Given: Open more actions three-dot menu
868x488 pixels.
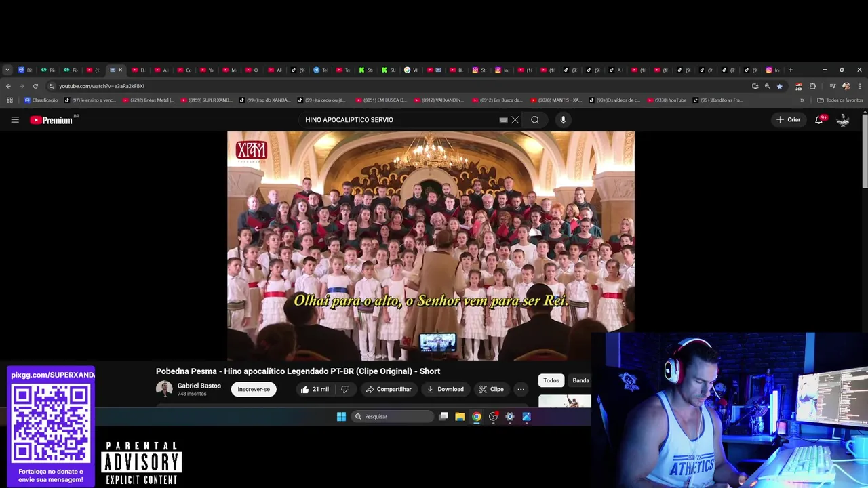Looking at the screenshot, I should pyautogui.click(x=521, y=390).
